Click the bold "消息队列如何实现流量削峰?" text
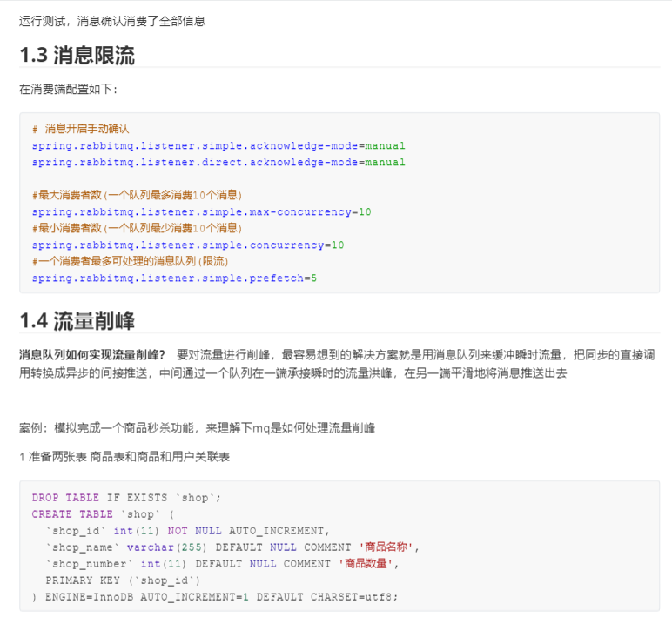The height and width of the screenshot is (624, 672). point(92,355)
